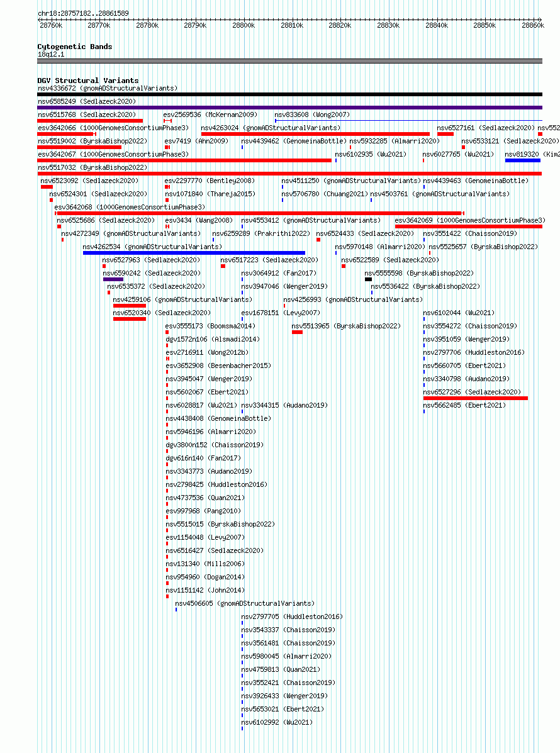Click the nsv4263024 gnomAD red variant bar
Viewport: 560px width, 753px height.
click(x=315, y=134)
